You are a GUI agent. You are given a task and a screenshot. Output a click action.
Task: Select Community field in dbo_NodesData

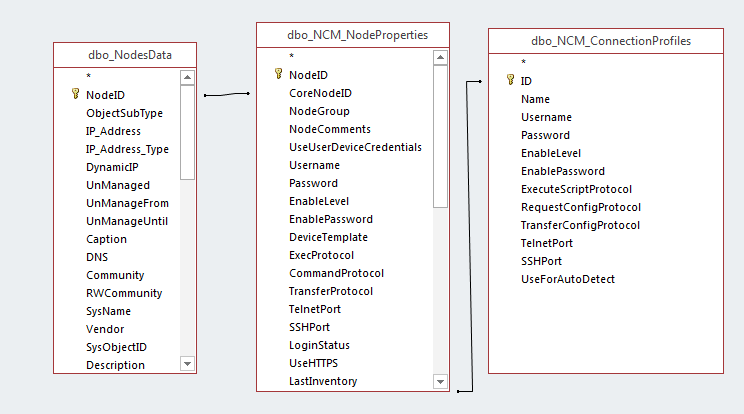point(115,276)
